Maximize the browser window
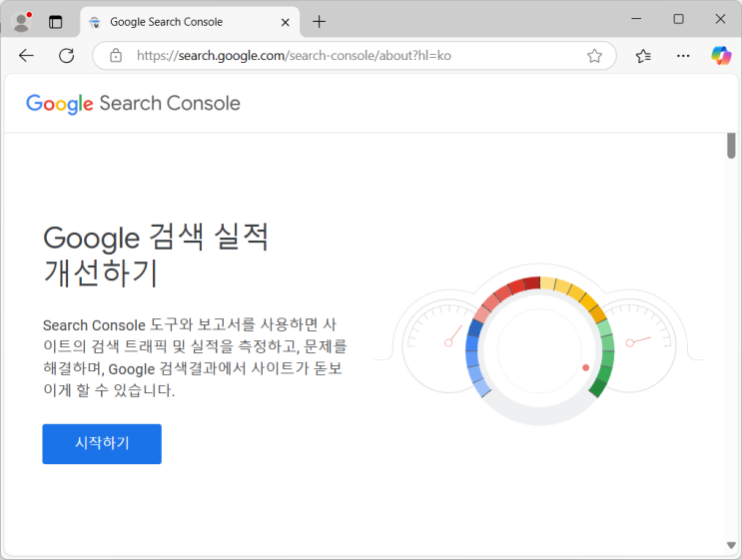The width and height of the screenshot is (742, 560). (679, 19)
